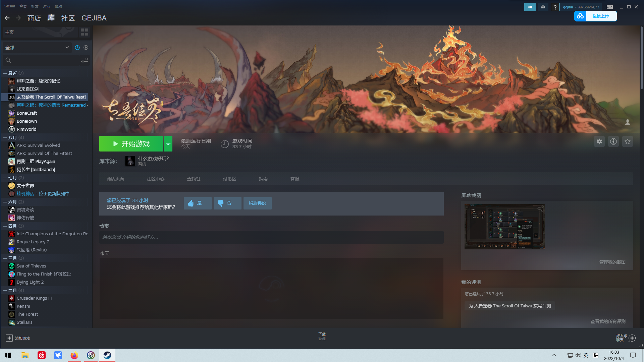The height and width of the screenshot is (362, 644).
Task: Open the 全部 library filter dropdown
Action: [x=37, y=48]
